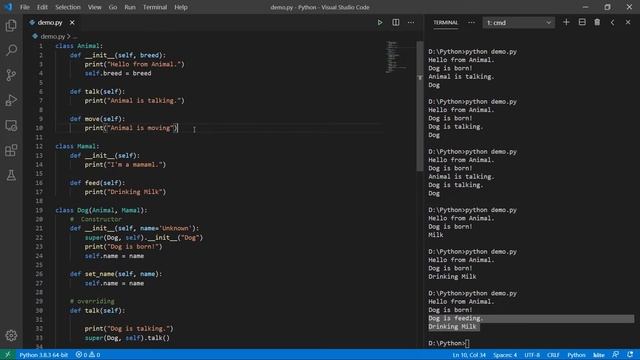Screen dimensions: 640x360
Task: Open the terminal selector dropdown '1: cmd'
Action: pyautogui.click(x=518, y=23)
